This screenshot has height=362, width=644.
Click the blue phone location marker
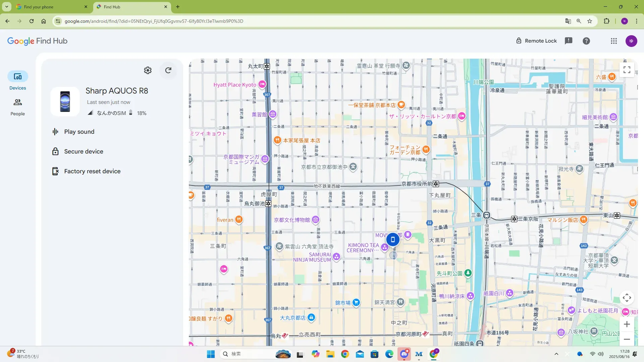pyautogui.click(x=393, y=240)
